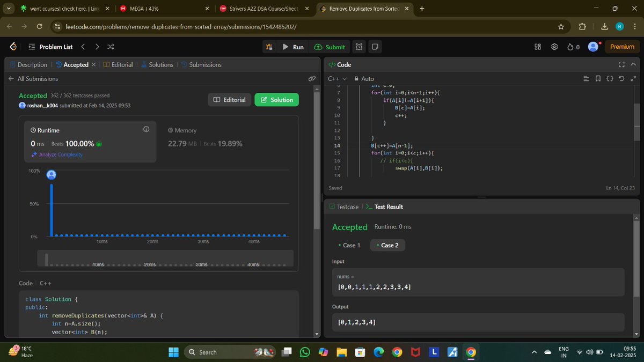Open File Explorer from taskbar

342,352
